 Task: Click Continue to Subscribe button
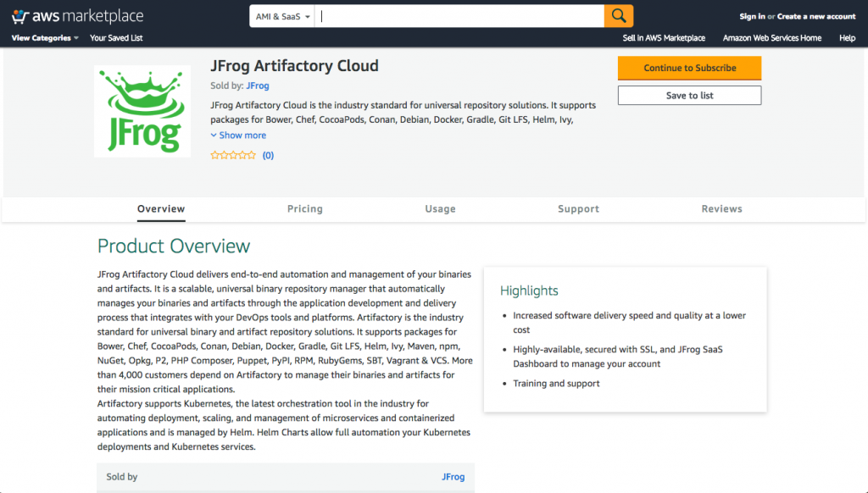point(689,68)
